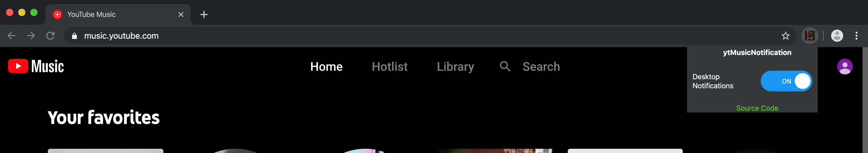This screenshot has width=868, height=153.
Task: Go forward to next page
Action: click(x=31, y=36)
